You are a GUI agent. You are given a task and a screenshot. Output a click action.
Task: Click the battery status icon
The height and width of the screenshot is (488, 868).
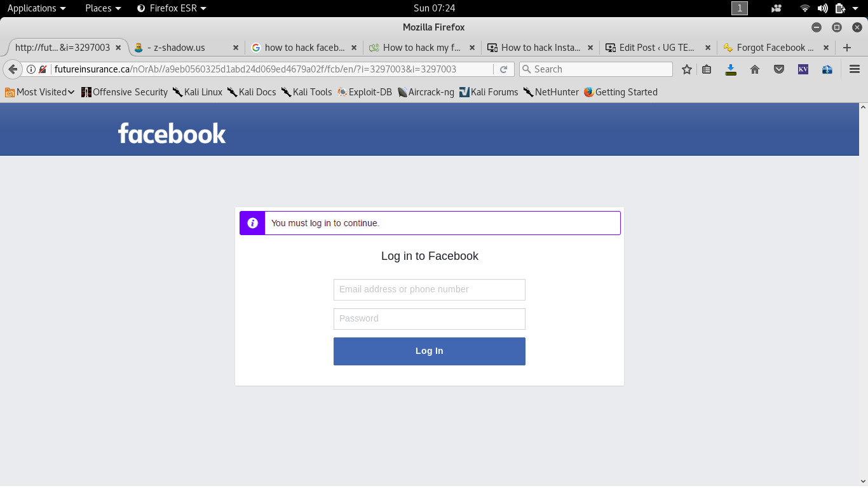click(x=840, y=8)
